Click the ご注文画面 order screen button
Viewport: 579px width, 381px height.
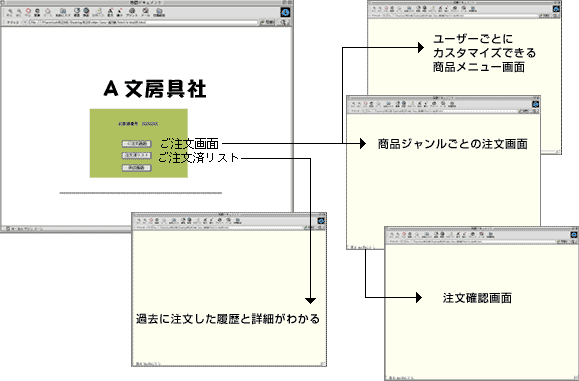coord(137,144)
